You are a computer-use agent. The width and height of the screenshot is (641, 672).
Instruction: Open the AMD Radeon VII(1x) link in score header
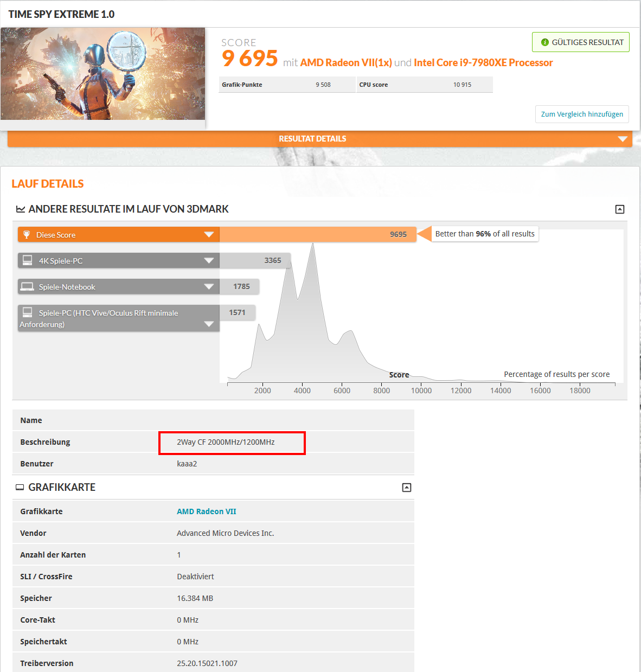(346, 62)
